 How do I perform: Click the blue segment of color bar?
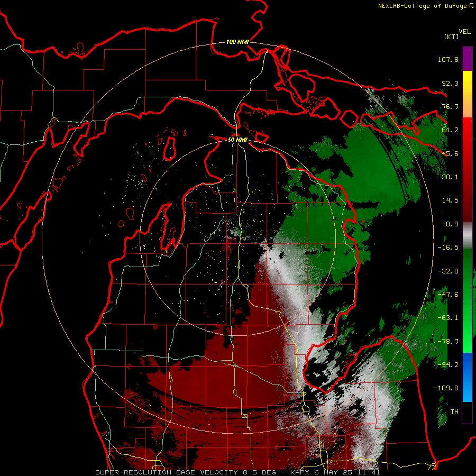tap(467, 377)
